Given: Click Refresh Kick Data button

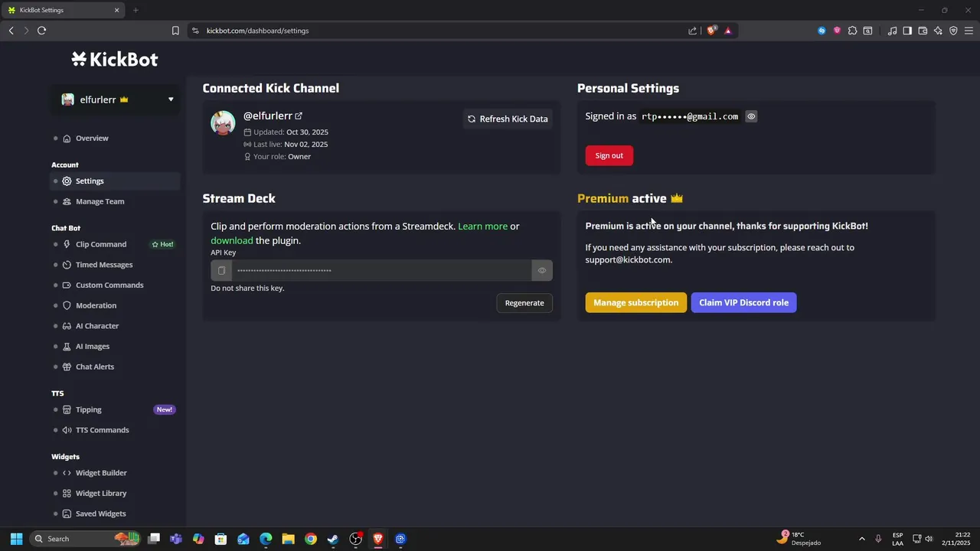Looking at the screenshot, I should pyautogui.click(x=508, y=119).
